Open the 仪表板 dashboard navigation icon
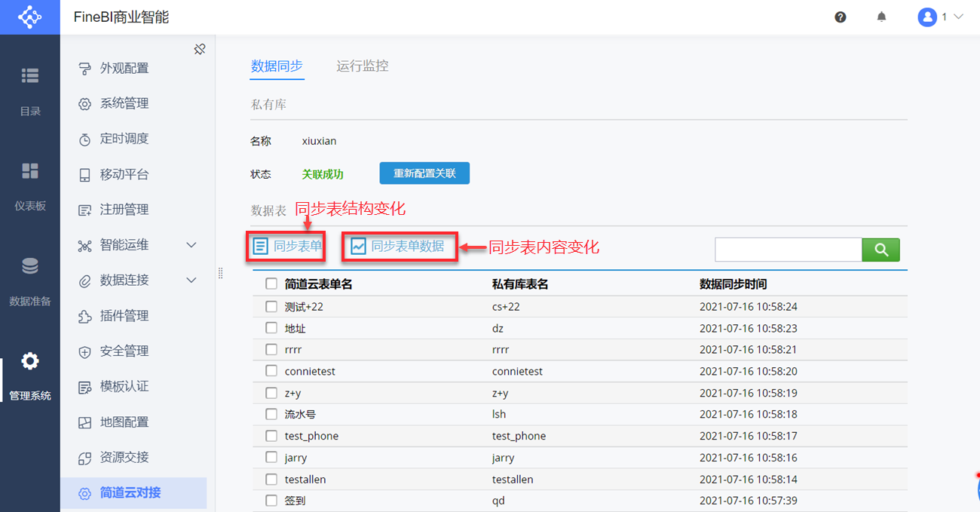Viewport: 980px width, 512px height. (30, 170)
